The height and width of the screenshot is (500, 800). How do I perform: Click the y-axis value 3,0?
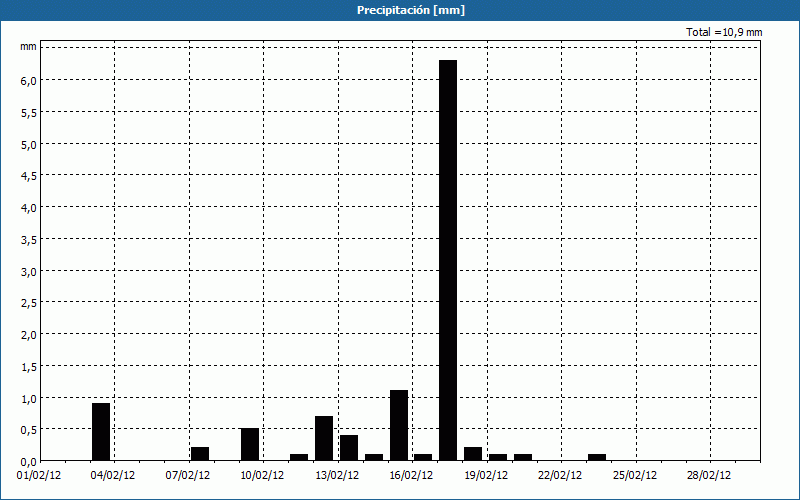click(x=29, y=271)
